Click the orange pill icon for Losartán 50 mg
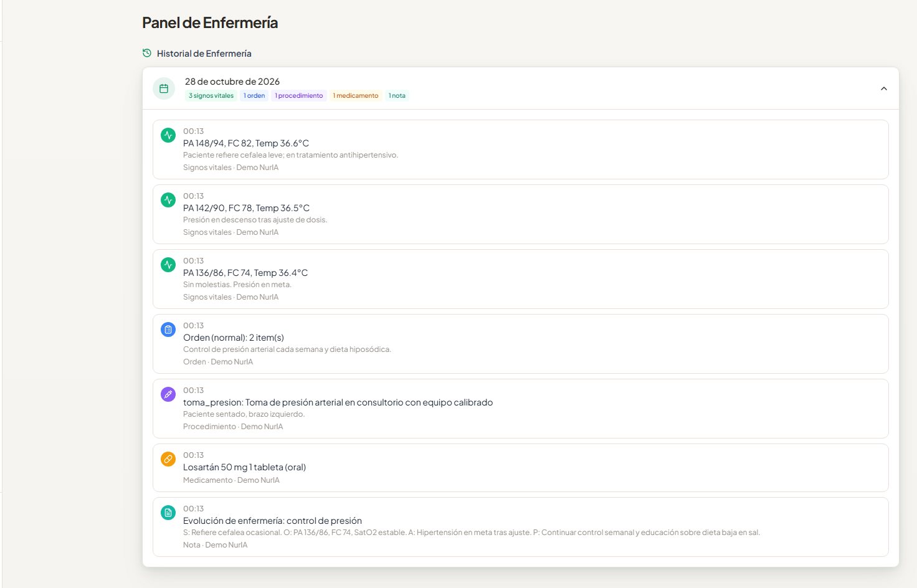The image size is (917, 588). coord(168,459)
